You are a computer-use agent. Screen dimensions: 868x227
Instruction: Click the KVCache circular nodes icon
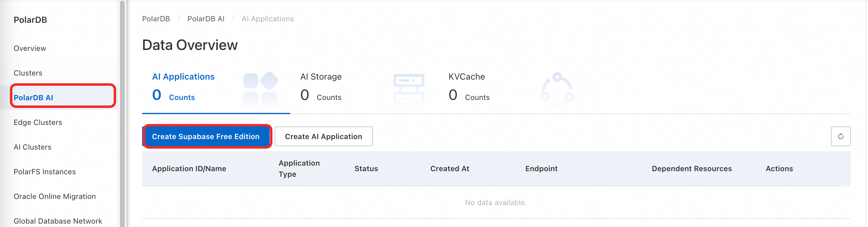point(557,89)
